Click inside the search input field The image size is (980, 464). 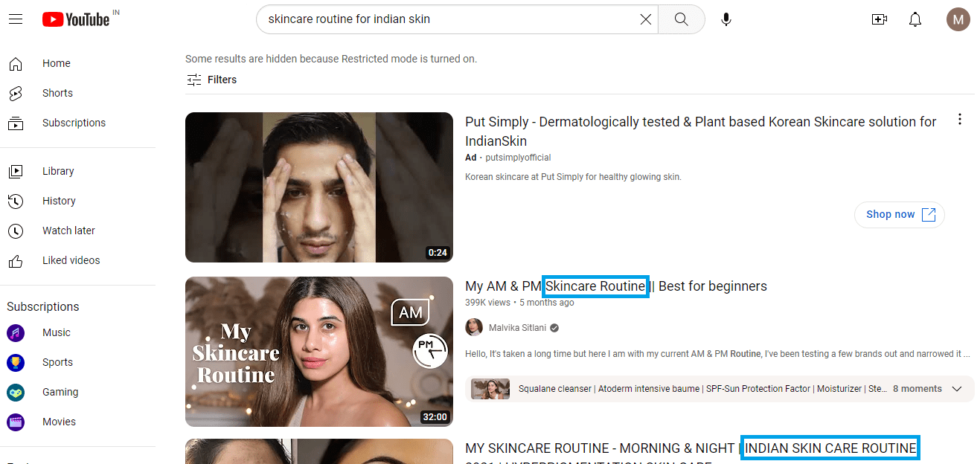446,19
